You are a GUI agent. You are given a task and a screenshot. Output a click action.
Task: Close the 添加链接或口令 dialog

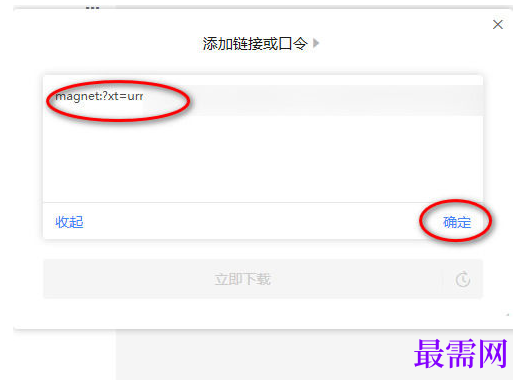click(x=497, y=24)
